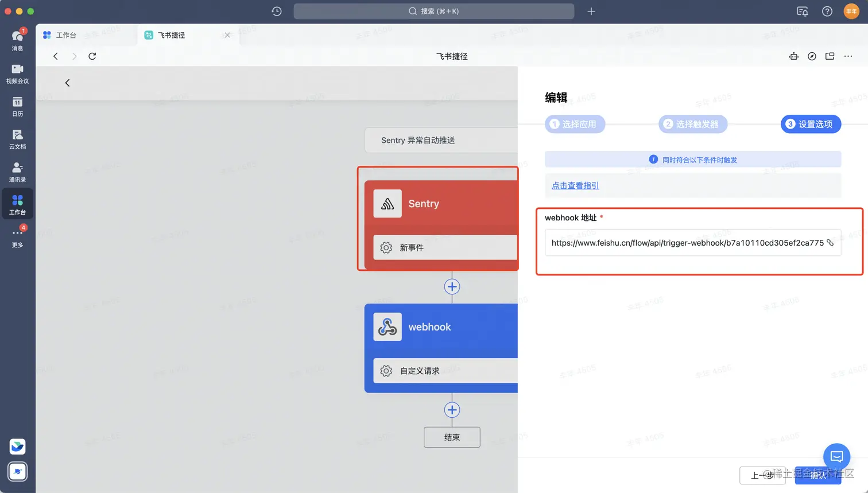Screen dimensions: 868x493
Task: Close the 飞书捷径 tab
Action: pos(227,35)
